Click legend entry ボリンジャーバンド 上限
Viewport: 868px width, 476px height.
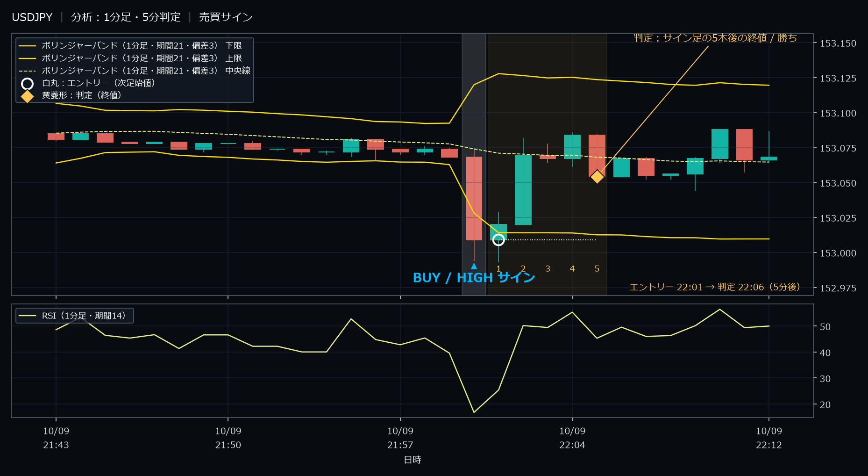coord(142,58)
